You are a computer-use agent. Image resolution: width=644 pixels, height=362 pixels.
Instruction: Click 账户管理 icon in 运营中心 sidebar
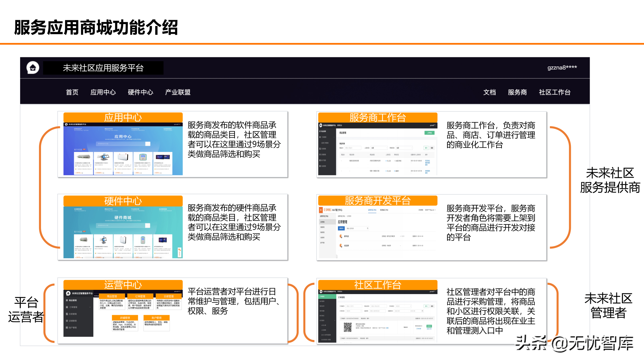point(67,328)
